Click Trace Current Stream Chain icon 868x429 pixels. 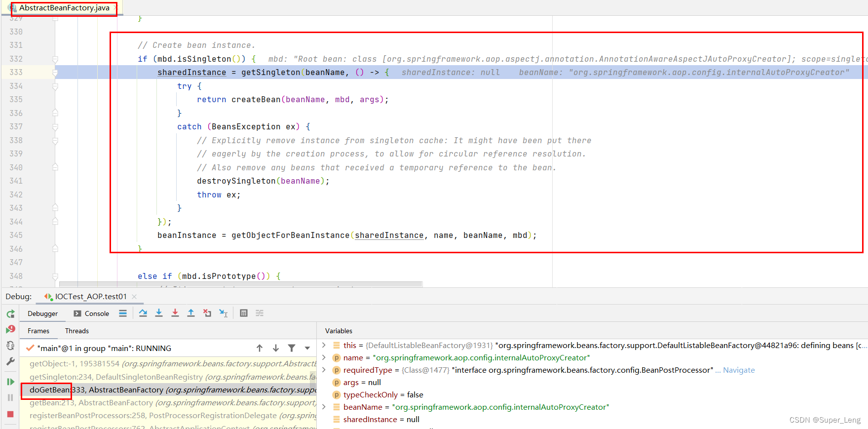[x=260, y=313]
